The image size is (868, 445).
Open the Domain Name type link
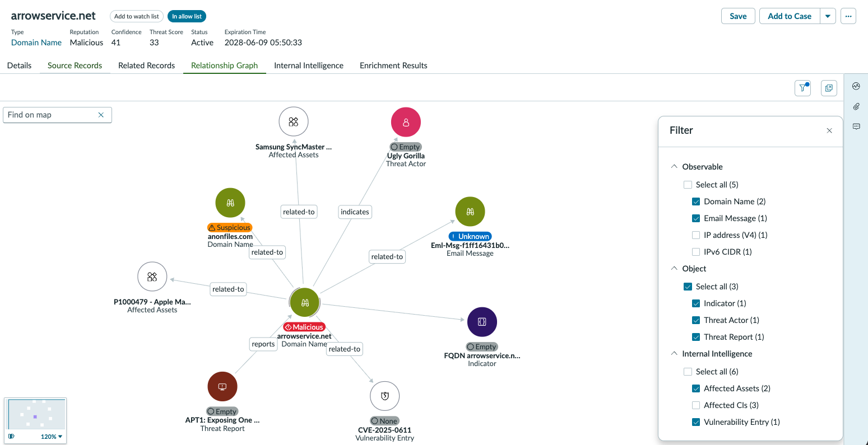tap(36, 43)
